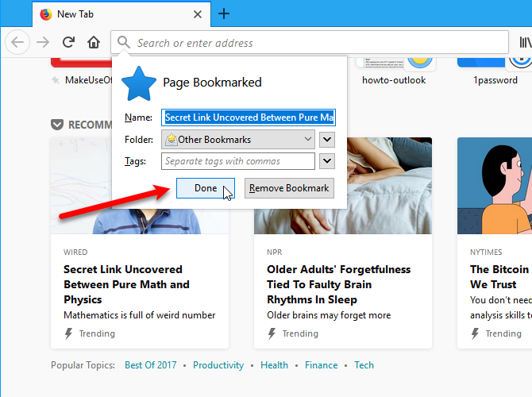Click the 'Page Bookmarked' heading text
532x397 pixels.
212,83
